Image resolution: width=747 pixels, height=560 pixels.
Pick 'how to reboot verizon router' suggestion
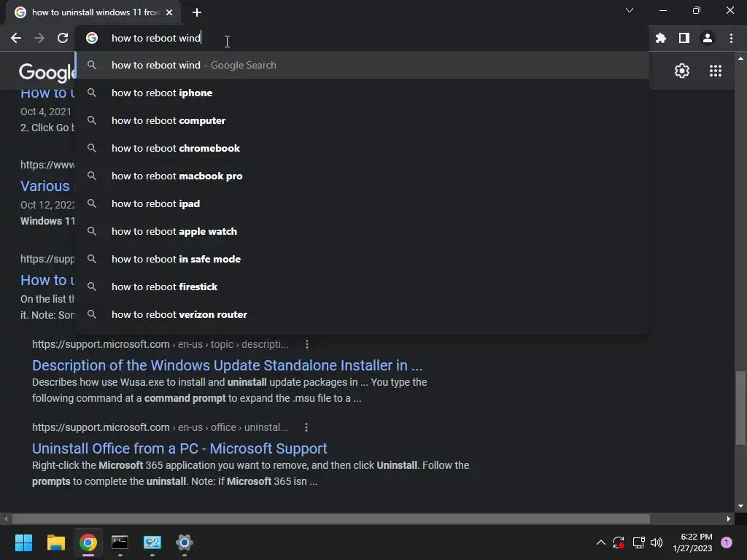(x=362, y=314)
